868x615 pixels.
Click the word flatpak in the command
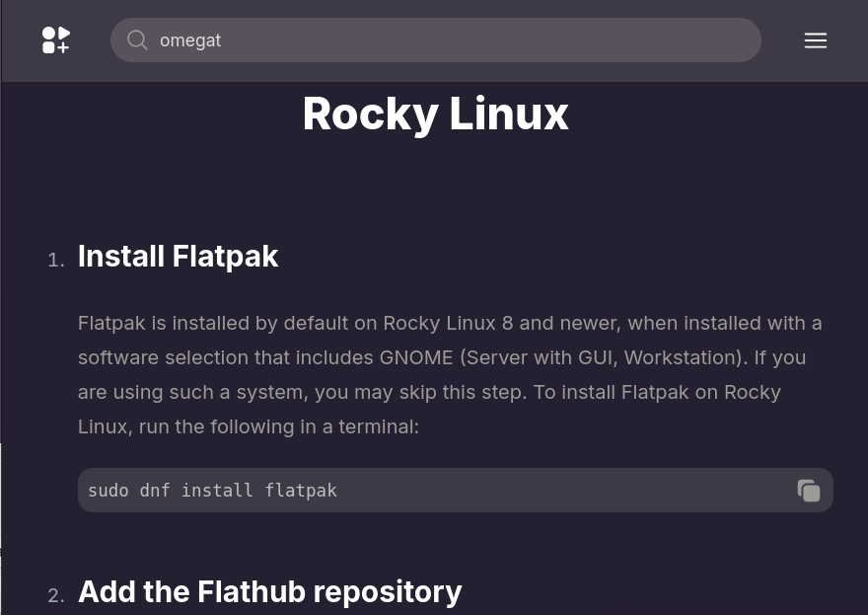(x=301, y=491)
